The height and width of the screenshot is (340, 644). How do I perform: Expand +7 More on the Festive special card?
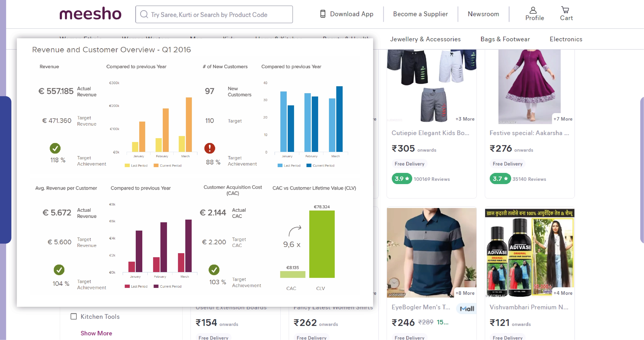pos(563,119)
